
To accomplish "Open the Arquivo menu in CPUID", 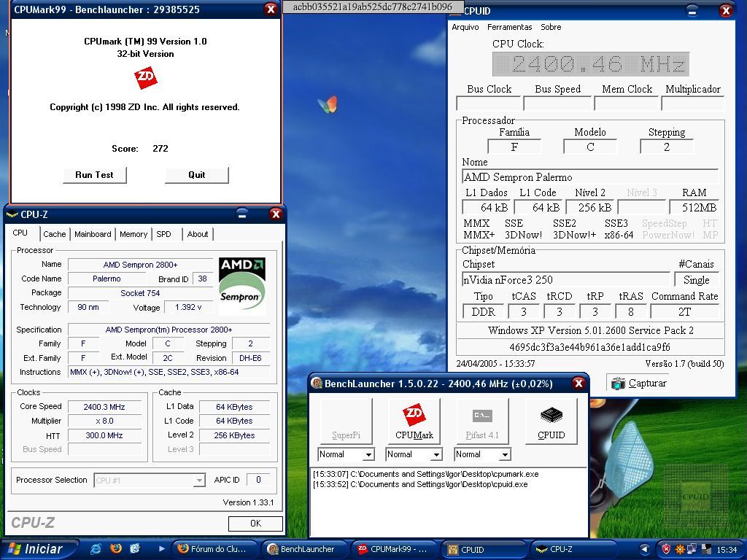I will pyautogui.click(x=465, y=27).
